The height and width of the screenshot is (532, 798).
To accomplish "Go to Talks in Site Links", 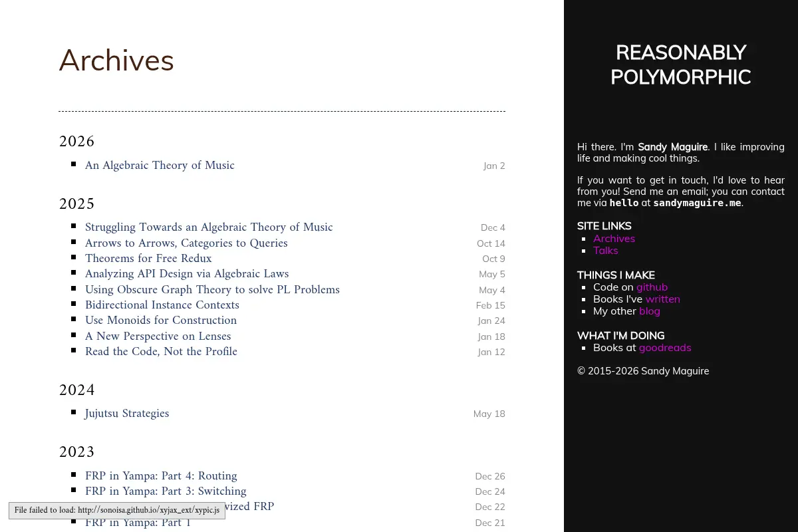I will tap(606, 250).
